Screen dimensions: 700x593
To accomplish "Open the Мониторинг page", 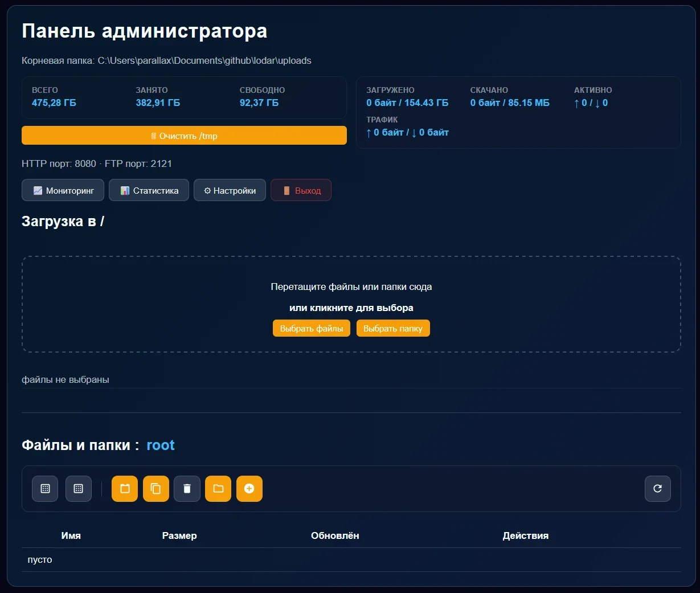I will tap(63, 190).
